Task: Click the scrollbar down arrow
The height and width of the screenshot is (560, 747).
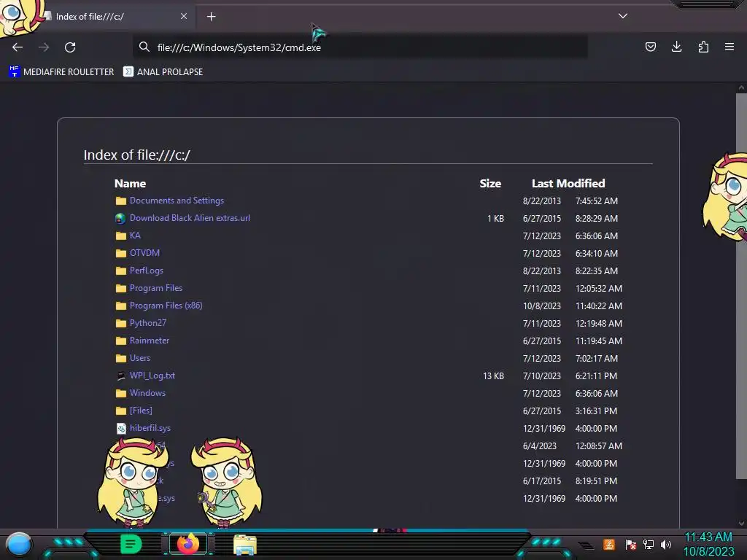Action: (x=741, y=523)
